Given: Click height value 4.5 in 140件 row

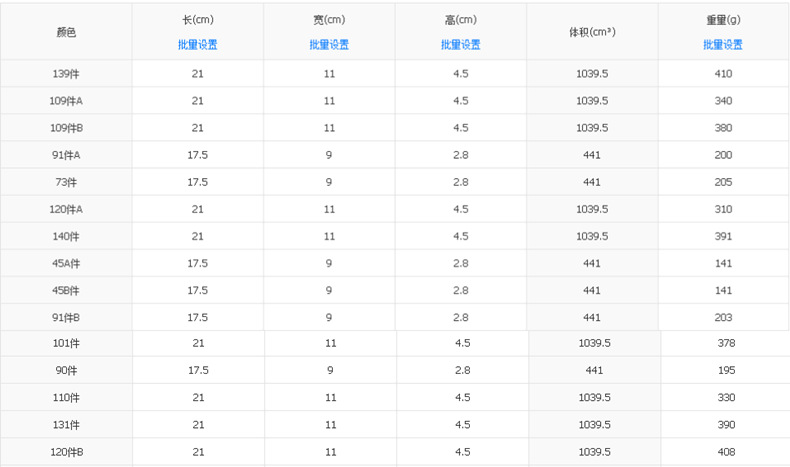Looking at the screenshot, I should point(460,237).
